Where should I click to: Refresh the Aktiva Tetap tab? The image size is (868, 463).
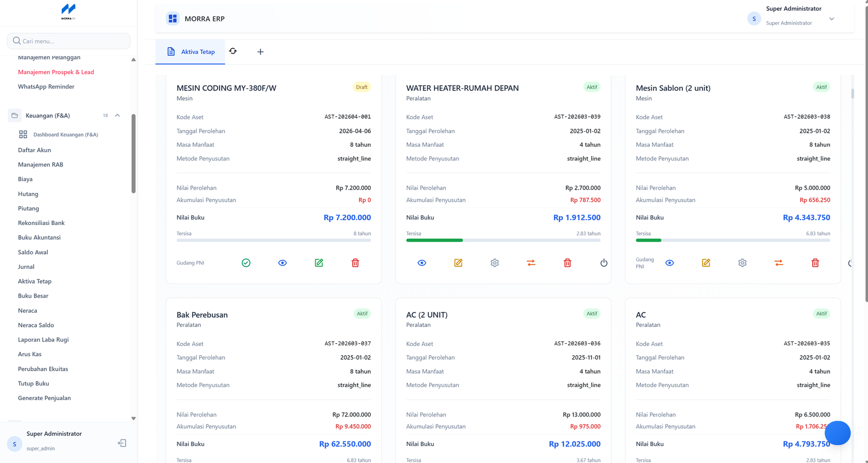(233, 51)
